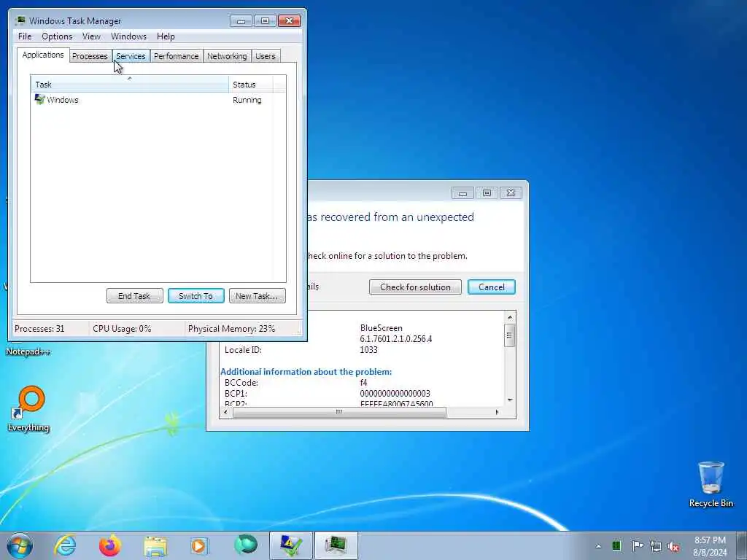
Task: Sort by the Status column header
Action: click(x=251, y=85)
